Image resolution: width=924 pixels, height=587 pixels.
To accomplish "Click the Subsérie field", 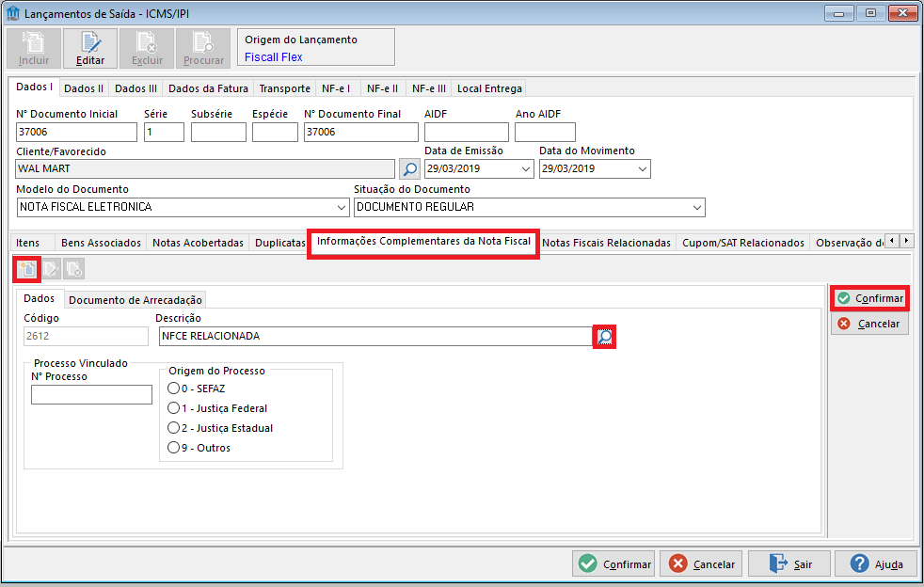I will coord(218,132).
